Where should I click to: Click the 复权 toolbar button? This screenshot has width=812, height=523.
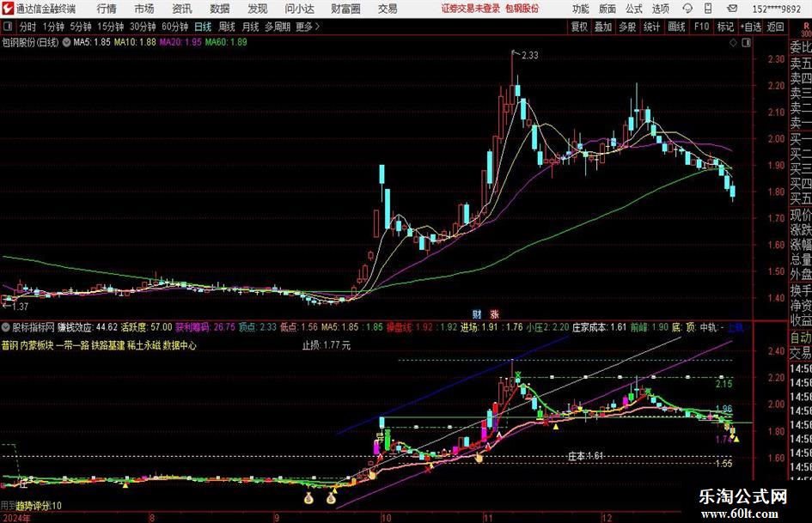coord(579,27)
